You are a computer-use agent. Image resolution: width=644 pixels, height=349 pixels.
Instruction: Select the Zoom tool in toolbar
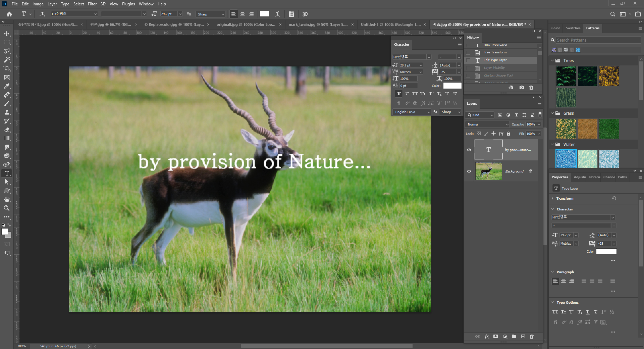pyautogui.click(x=7, y=208)
